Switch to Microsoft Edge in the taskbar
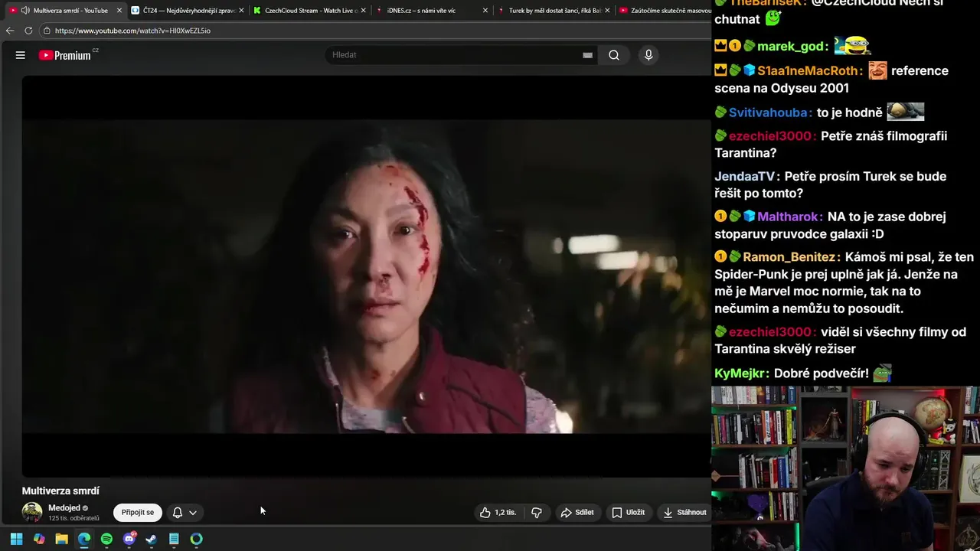The image size is (980, 551). pyautogui.click(x=84, y=539)
